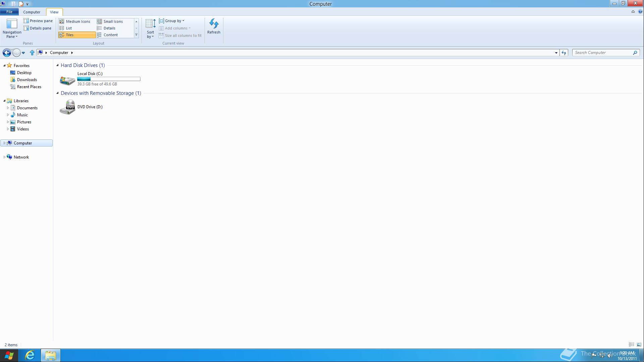Click the Sort by icon

tap(150, 24)
